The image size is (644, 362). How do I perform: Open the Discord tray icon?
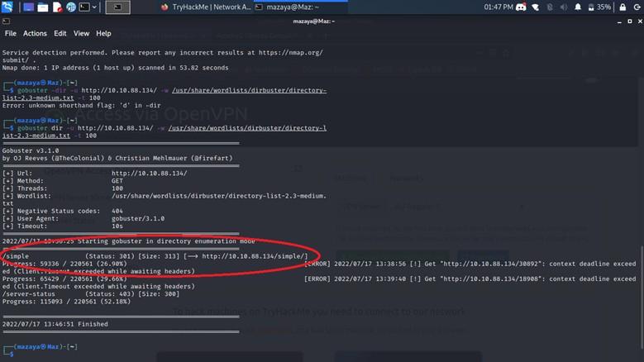pos(521,7)
